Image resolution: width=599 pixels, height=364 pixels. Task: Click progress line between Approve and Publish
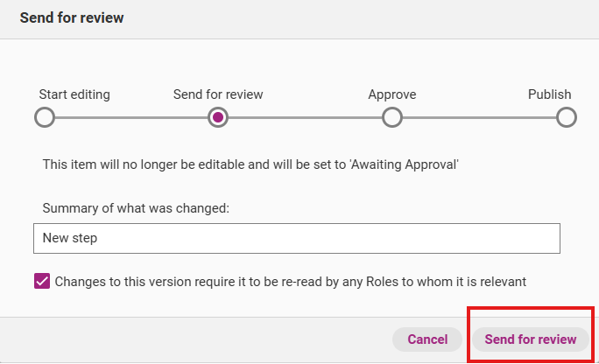[479, 117]
